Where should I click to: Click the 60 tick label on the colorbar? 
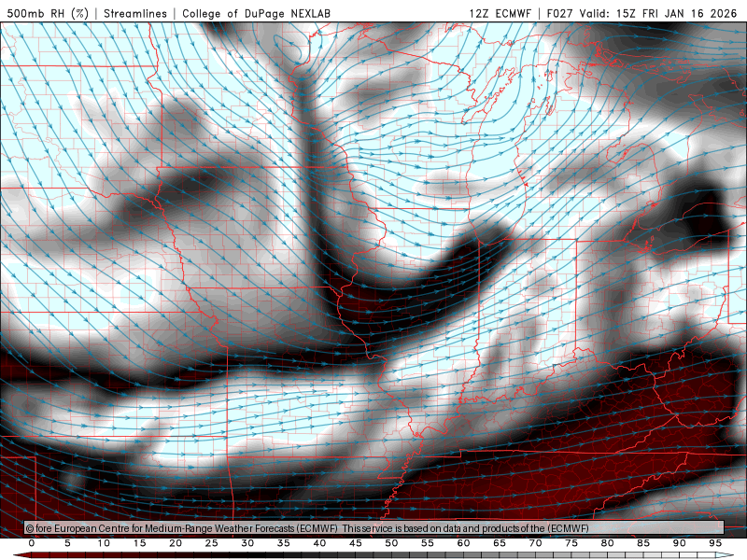[463, 543]
